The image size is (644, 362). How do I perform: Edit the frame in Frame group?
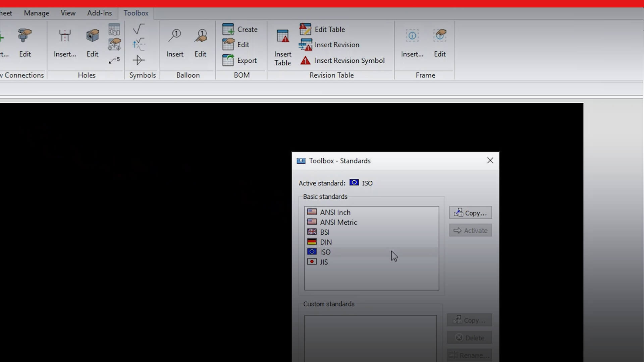click(x=440, y=43)
